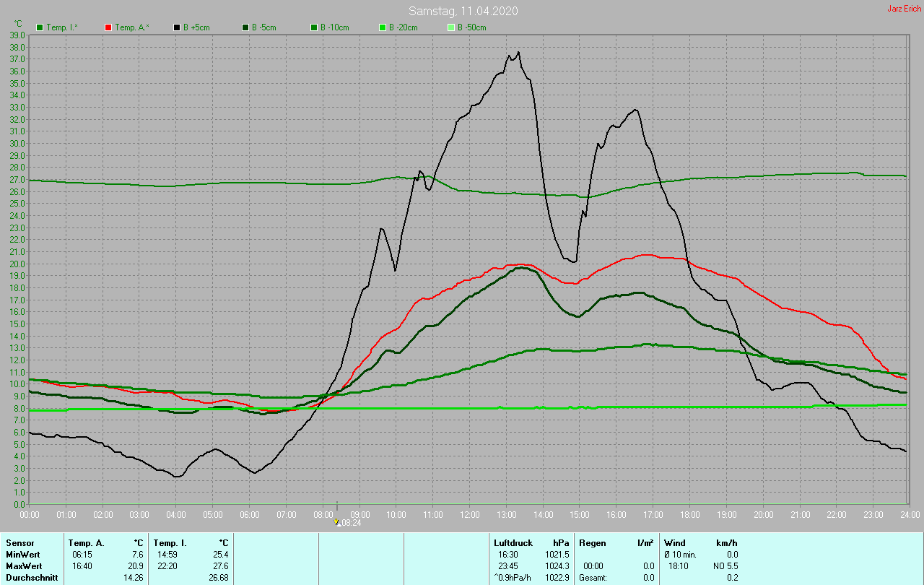This screenshot has height=585, width=924.
Task: Select the B -5cm legend swatch
Action: coord(245,27)
